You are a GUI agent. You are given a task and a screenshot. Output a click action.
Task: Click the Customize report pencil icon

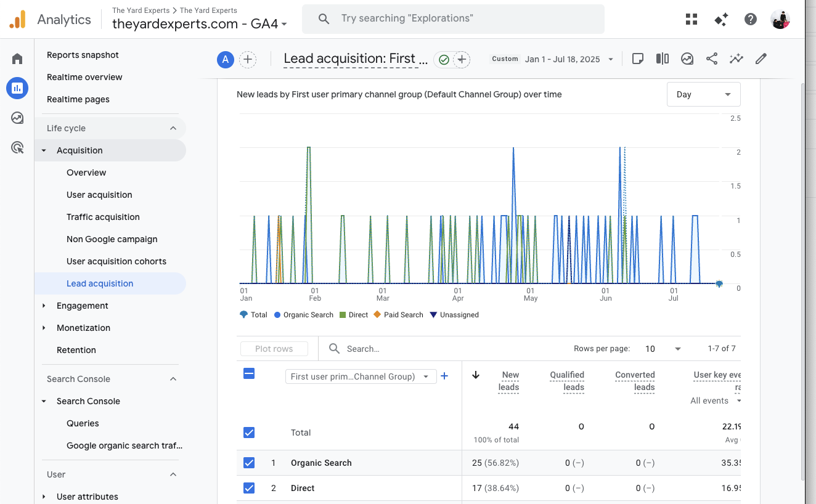click(761, 59)
